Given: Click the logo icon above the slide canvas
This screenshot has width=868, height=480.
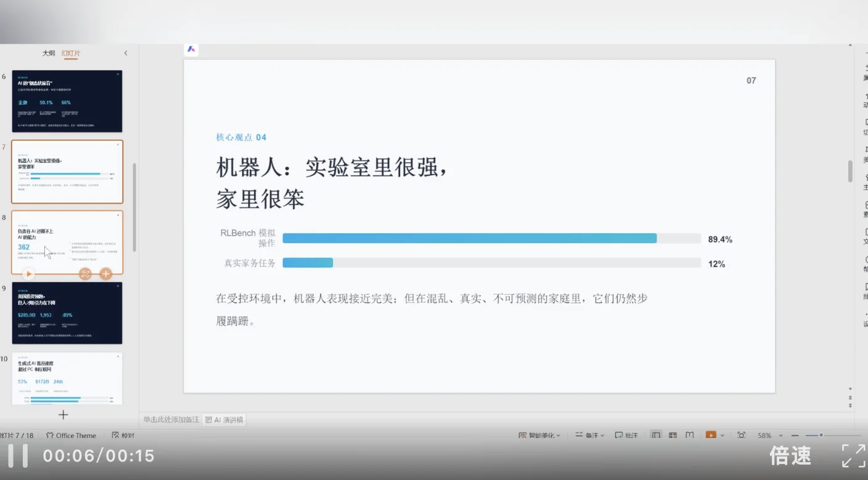Looking at the screenshot, I should [191, 49].
